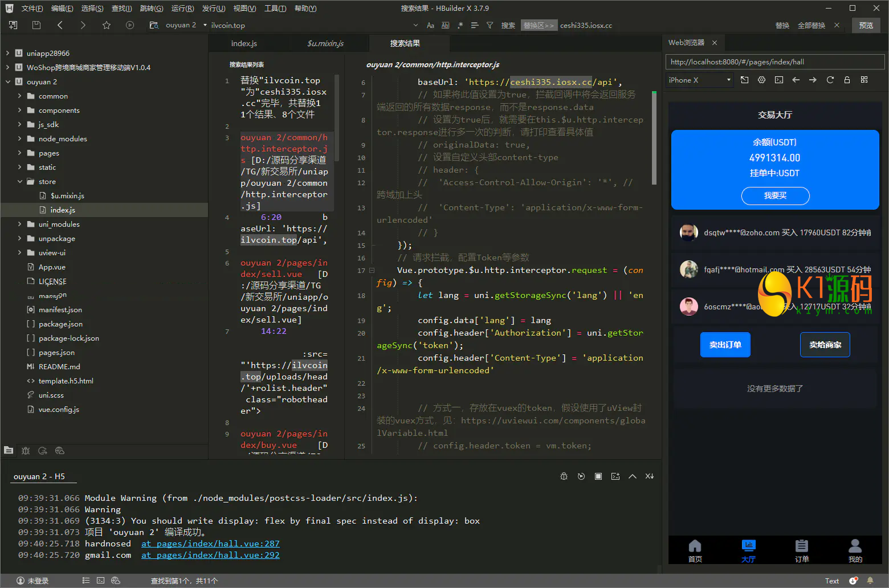Open browser devtools console icon

[x=778, y=80]
